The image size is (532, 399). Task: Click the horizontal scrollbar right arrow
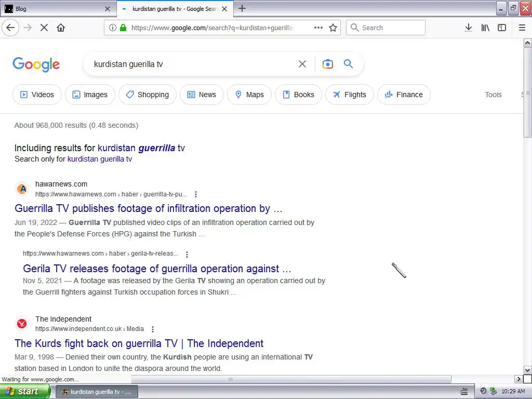pos(518,379)
